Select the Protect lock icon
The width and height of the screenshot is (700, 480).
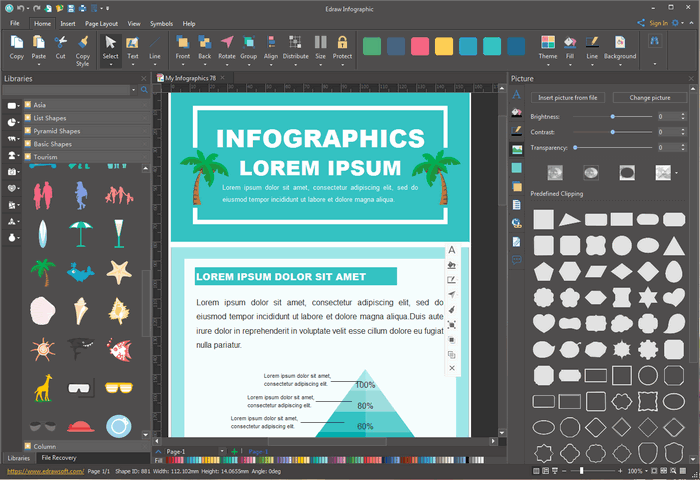[x=342, y=46]
